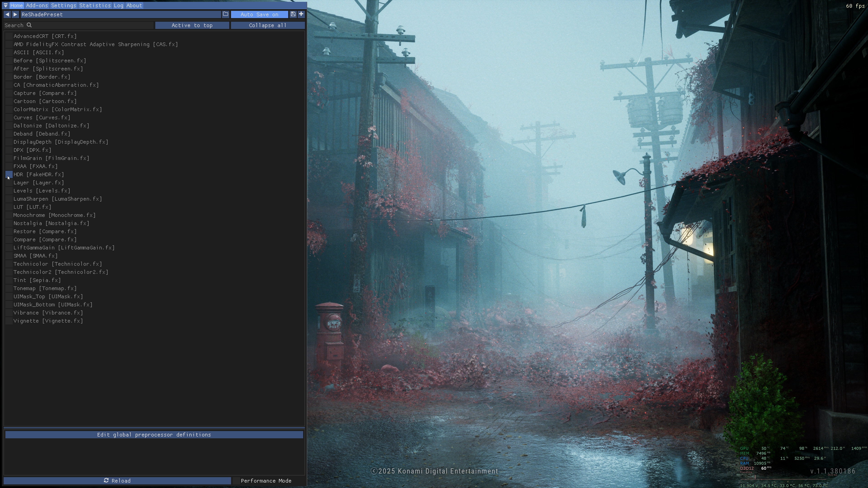Open preset folder browser icon
868x488 pixels.
click(225, 14)
